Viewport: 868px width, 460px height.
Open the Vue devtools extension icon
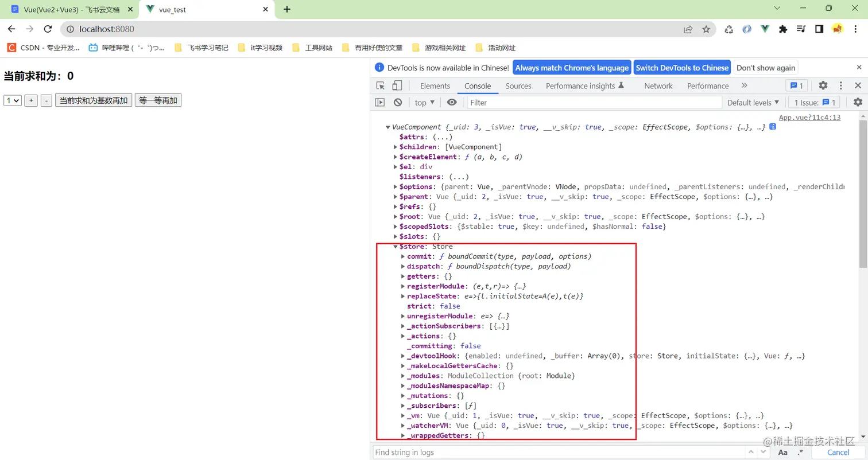coord(765,29)
